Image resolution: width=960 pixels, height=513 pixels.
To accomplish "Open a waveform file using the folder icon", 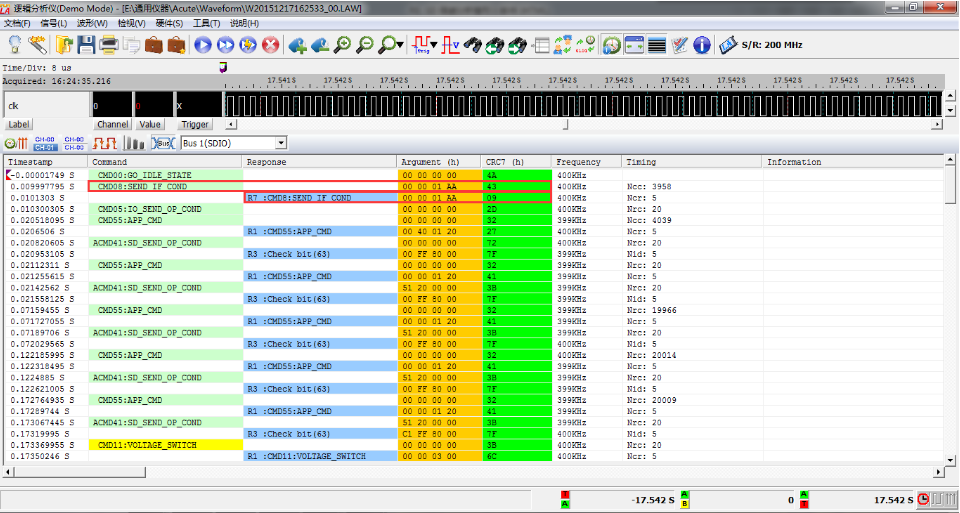I will (x=64, y=45).
